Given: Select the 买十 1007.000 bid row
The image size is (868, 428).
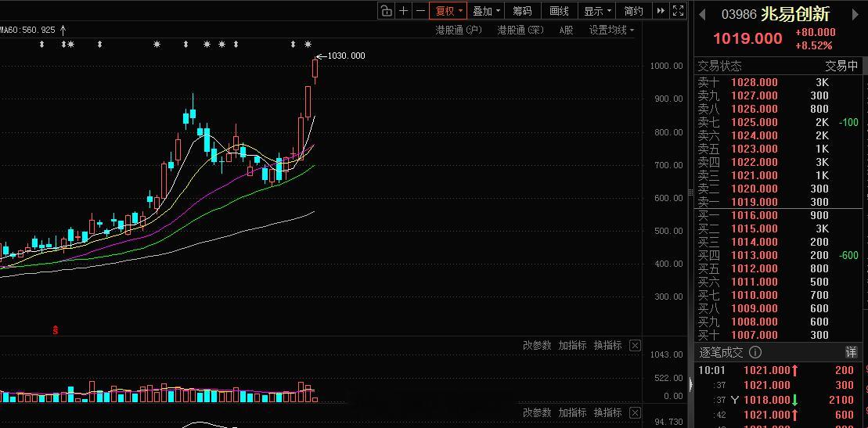Looking at the screenshot, I should coord(778,335).
